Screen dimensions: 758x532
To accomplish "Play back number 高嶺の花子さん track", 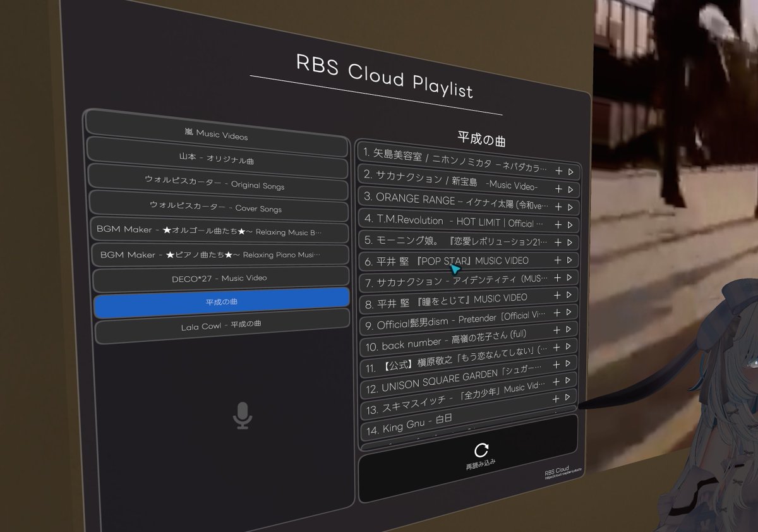I will coord(569,329).
